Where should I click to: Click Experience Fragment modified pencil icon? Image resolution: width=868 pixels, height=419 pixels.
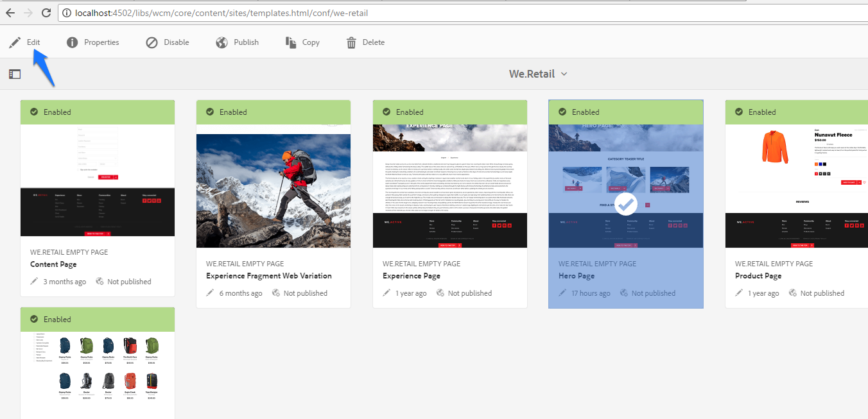(x=211, y=293)
